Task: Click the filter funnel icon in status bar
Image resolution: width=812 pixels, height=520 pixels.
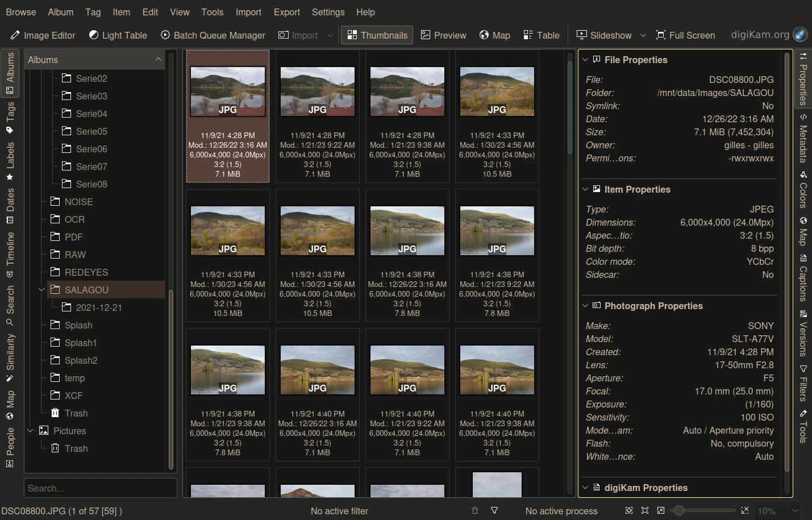Action: coord(494,511)
